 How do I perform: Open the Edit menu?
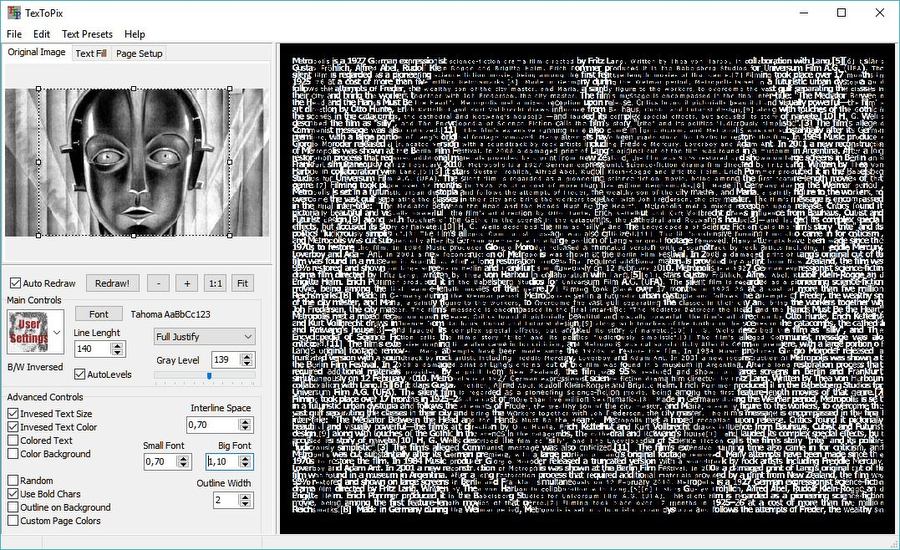tap(41, 34)
